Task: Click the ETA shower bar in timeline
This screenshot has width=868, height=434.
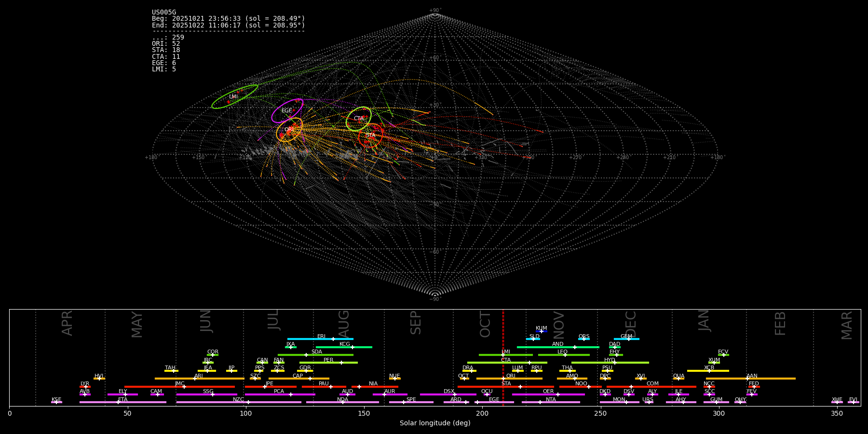Action: tap(123, 402)
